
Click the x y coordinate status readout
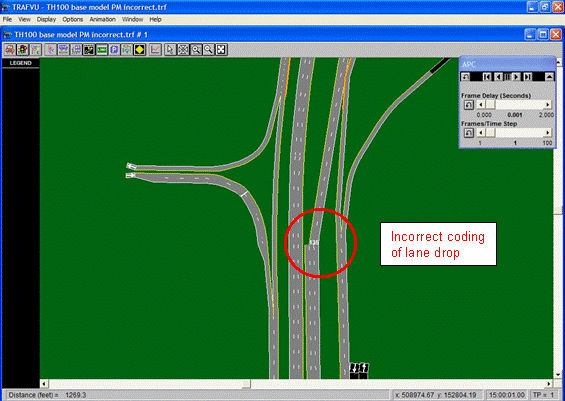click(436, 395)
